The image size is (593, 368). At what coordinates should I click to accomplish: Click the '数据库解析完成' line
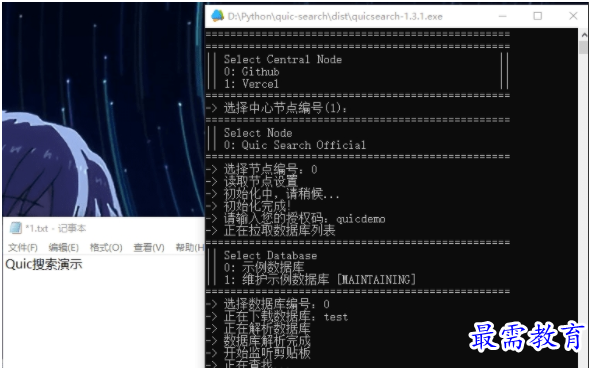pyautogui.click(x=258, y=341)
